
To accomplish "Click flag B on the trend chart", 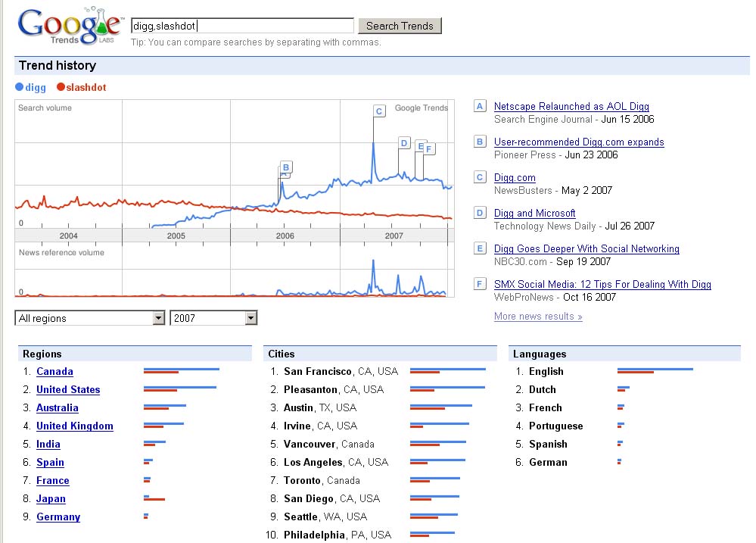I will pyautogui.click(x=286, y=167).
